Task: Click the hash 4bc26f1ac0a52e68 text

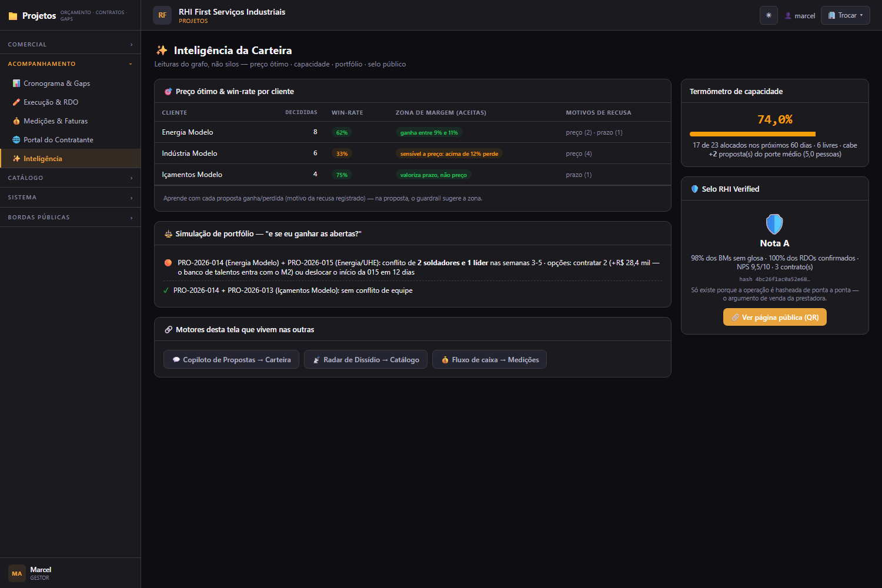Action: (x=774, y=279)
